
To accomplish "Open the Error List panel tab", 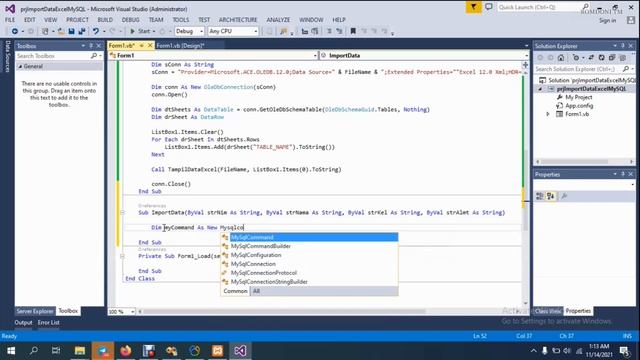I will [x=49, y=322].
